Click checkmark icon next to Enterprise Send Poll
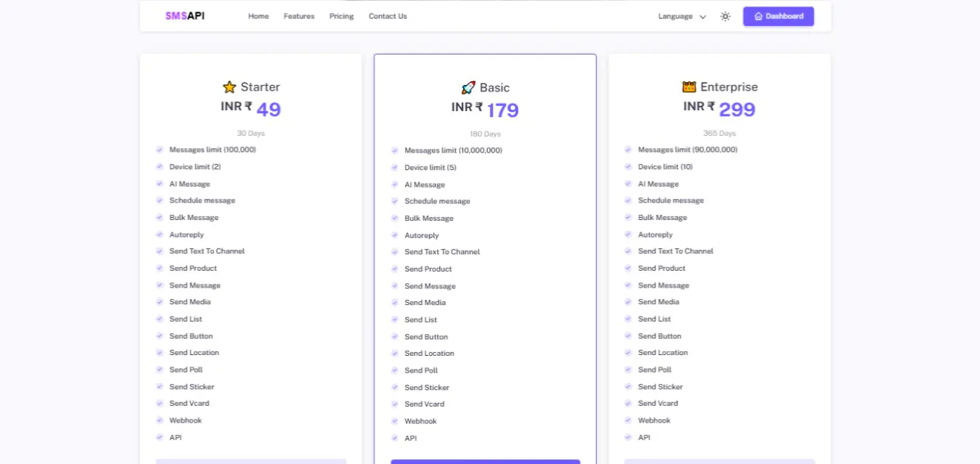The image size is (980, 464). pos(628,370)
